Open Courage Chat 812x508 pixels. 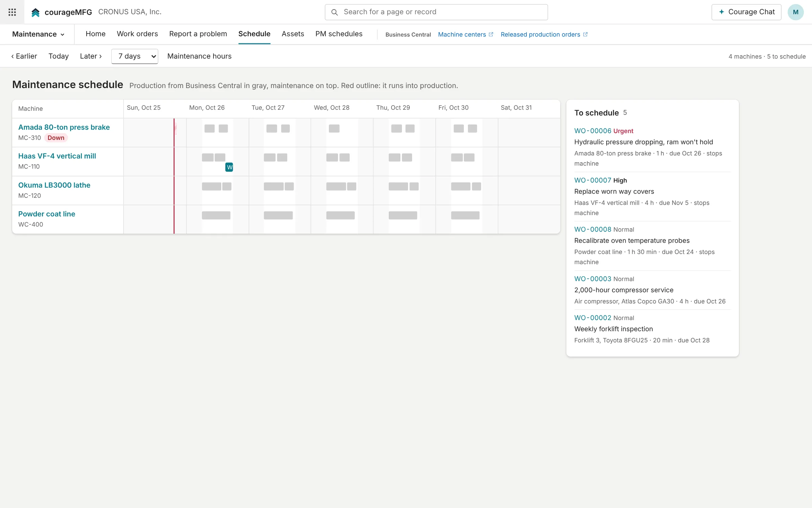pos(746,12)
